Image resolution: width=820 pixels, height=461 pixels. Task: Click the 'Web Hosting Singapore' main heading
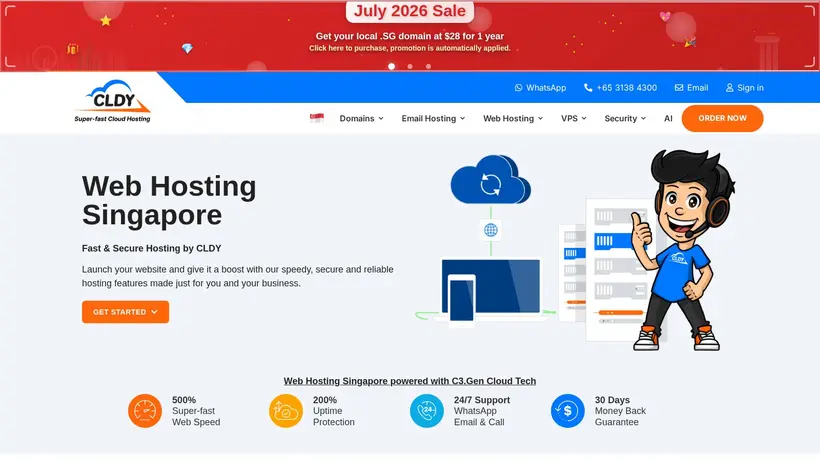click(x=169, y=200)
